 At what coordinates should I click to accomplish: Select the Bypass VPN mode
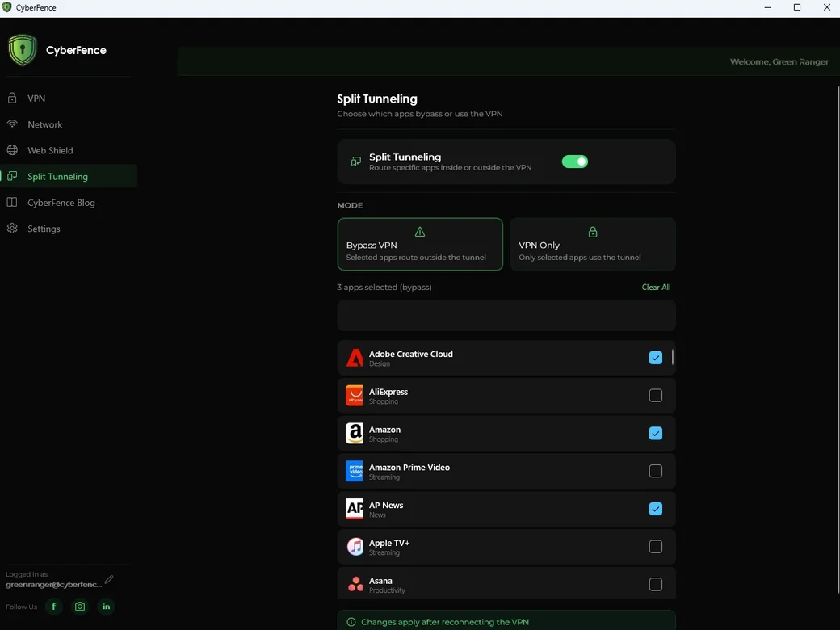[x=420, y=244]
